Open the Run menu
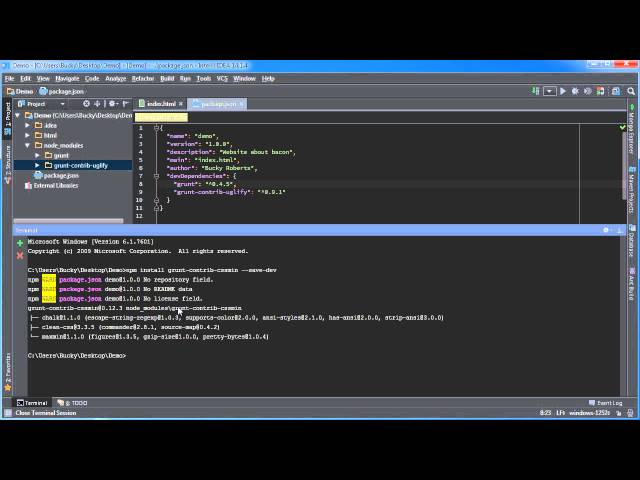The image size is (640, 480). (185, 78)
